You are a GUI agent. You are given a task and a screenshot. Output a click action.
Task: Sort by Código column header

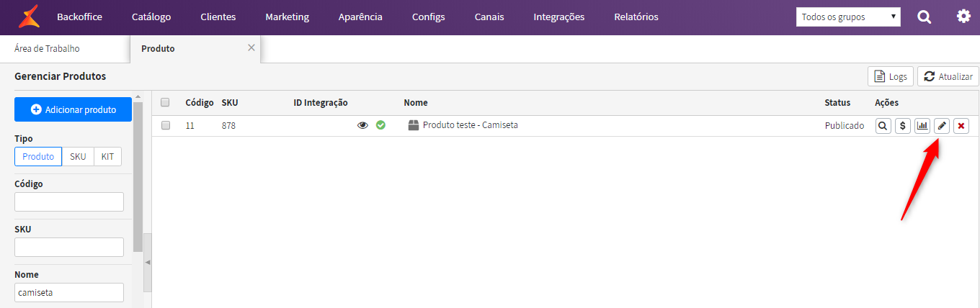(x=200, y=103)
